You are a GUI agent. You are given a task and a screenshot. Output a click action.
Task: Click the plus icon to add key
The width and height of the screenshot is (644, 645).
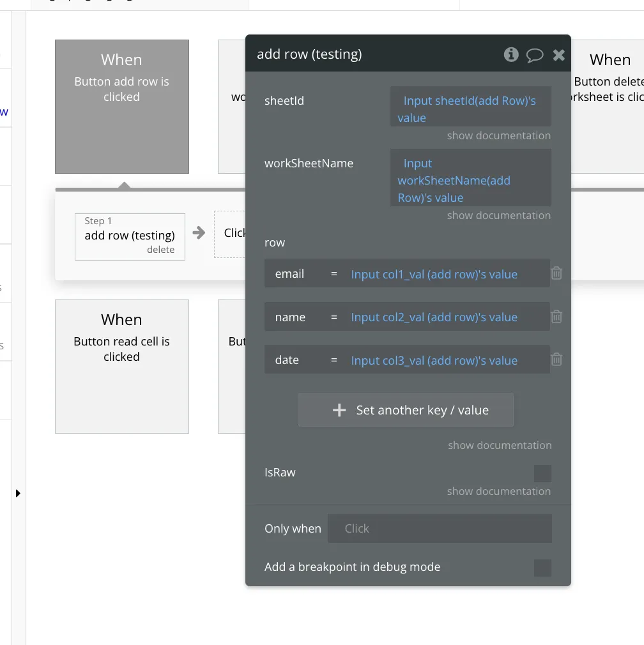pos(339,410)
